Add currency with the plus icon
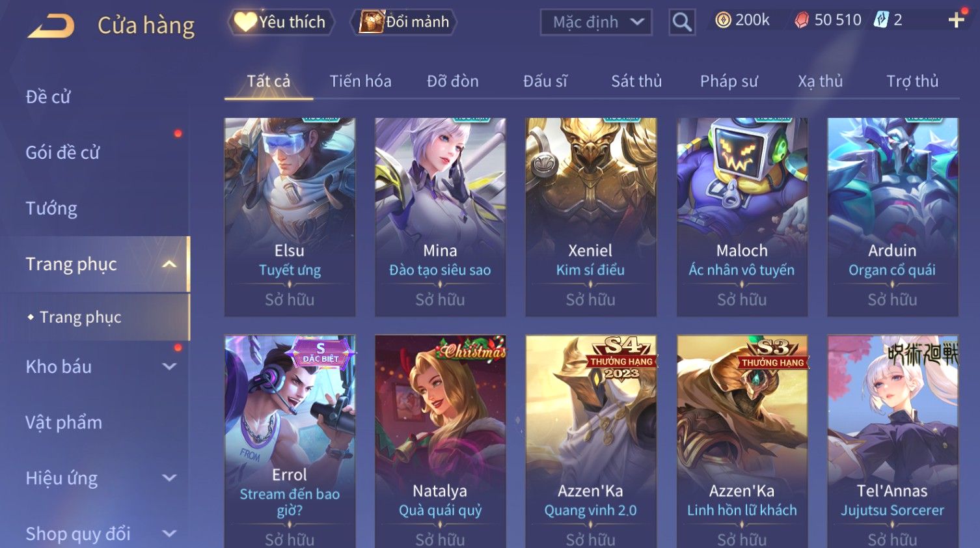980x548 pixels. pos(956,20)
